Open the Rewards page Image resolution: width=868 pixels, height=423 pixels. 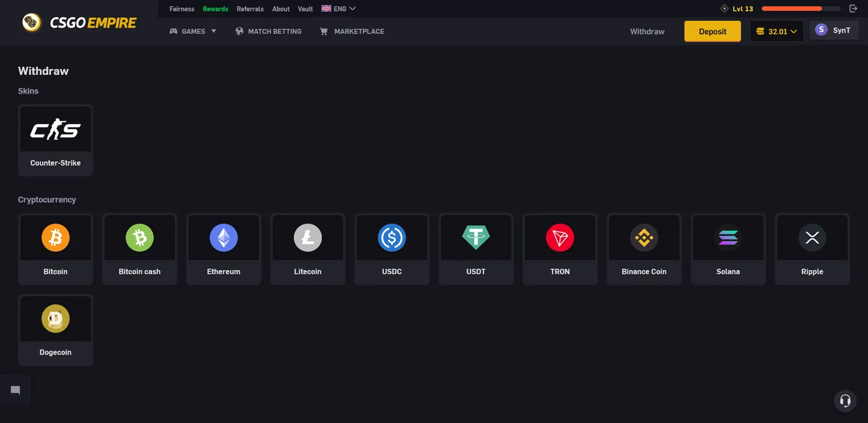[x=216, y=9]
